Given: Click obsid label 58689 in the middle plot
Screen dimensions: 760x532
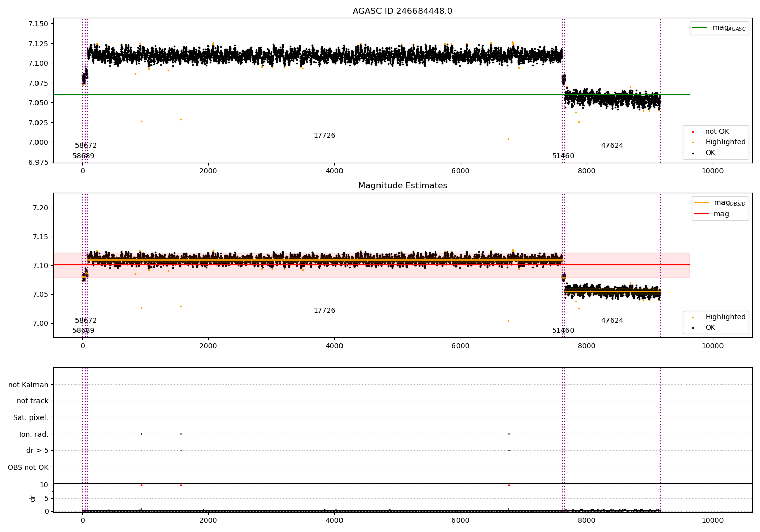Looking at the screenshot, I should [x=83, y=331].
